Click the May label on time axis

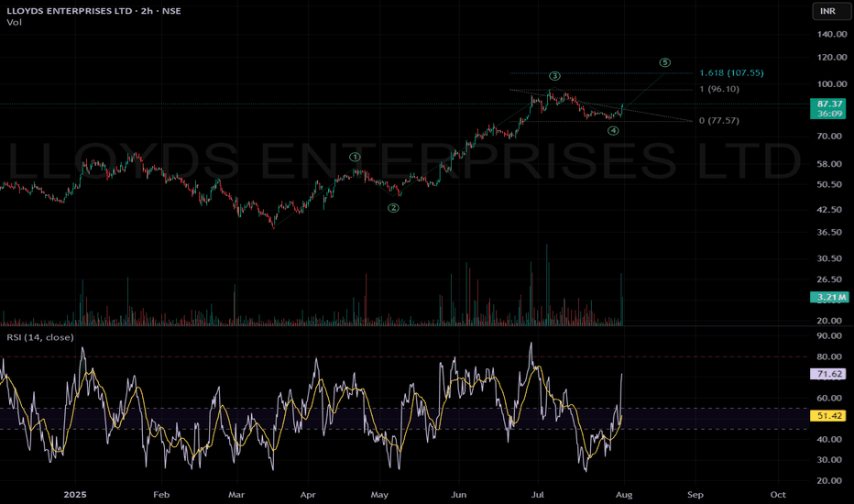coord(379,495)
